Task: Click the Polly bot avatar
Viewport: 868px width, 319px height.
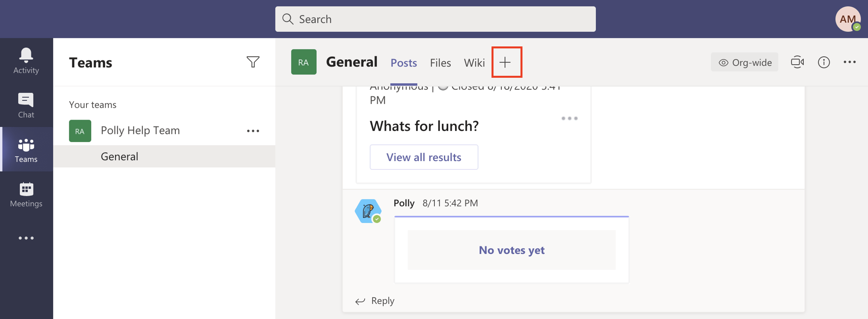Action: pyautogui.click(x=368, y=211)
